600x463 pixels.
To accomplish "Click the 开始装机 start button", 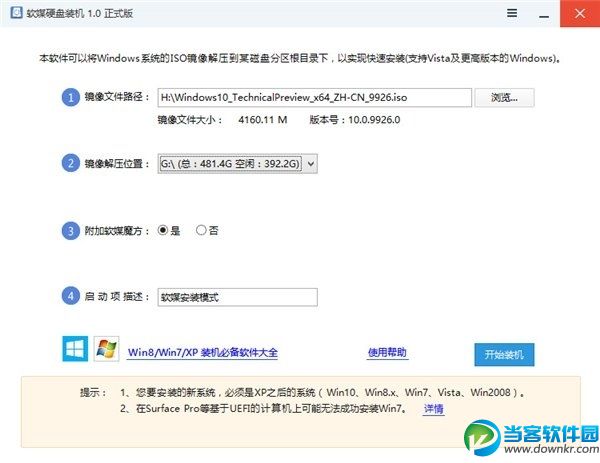I will [x=504, y=354].
